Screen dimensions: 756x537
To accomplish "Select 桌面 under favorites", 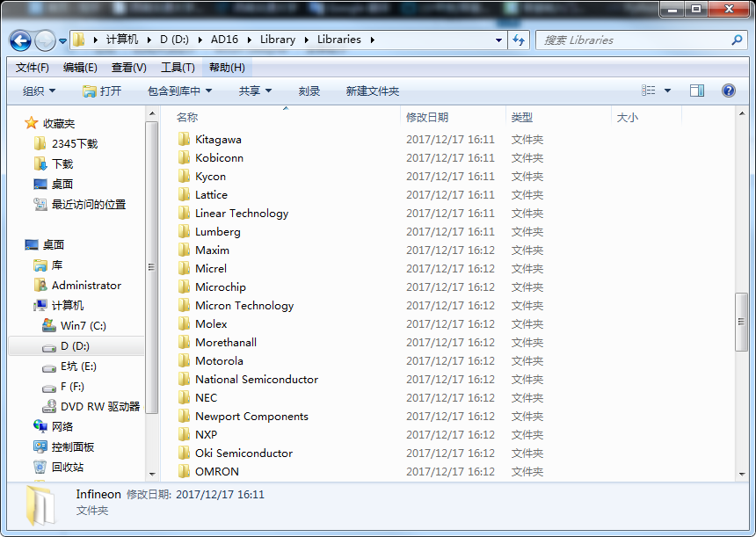I will tap(54, 185).
